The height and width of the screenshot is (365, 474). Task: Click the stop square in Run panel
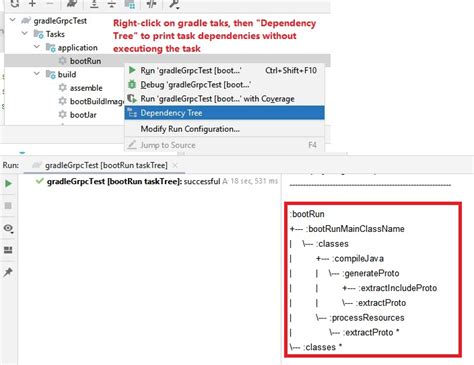pyautogui.click(x=8, y=206)
